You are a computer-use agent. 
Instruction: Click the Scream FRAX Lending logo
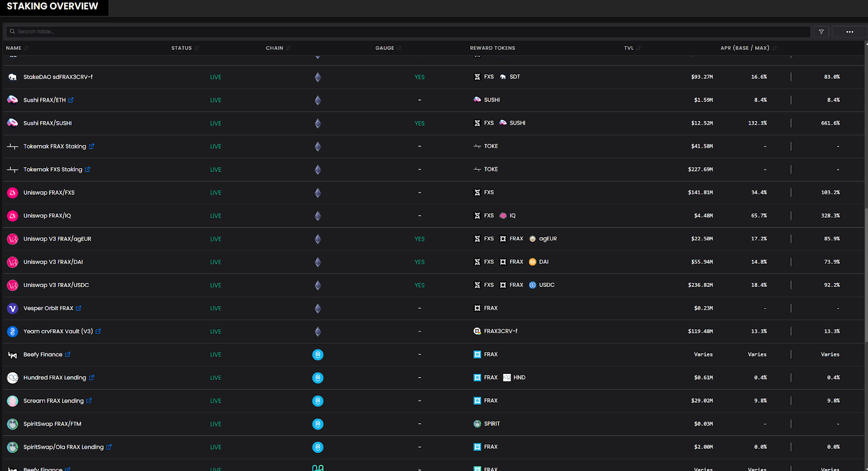click(12, 400)
